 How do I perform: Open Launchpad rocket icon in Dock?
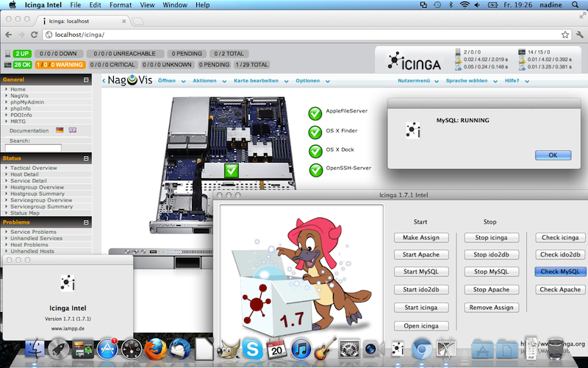point(59,350)
